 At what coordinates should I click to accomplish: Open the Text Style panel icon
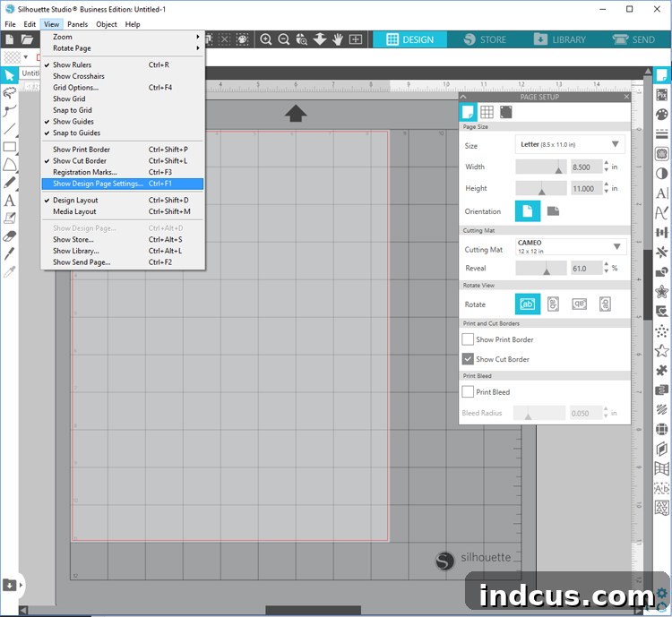tap(662, 193)
